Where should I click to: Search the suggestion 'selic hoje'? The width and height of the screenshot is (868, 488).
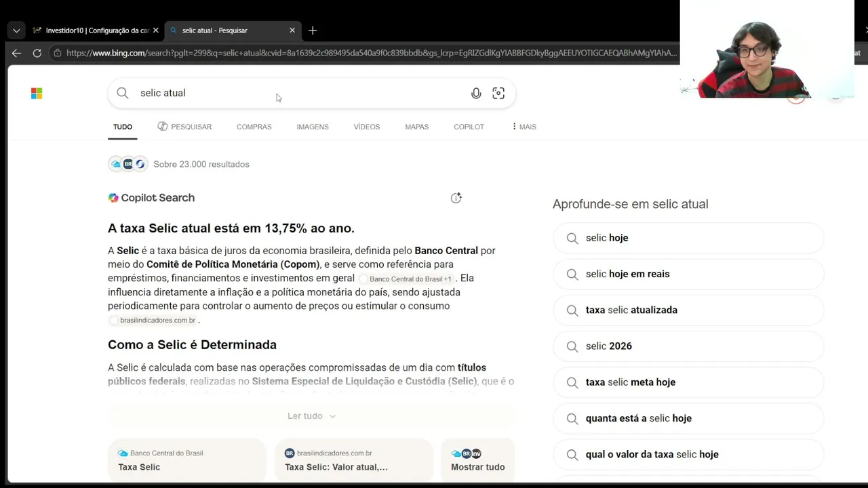pos(688,238)
